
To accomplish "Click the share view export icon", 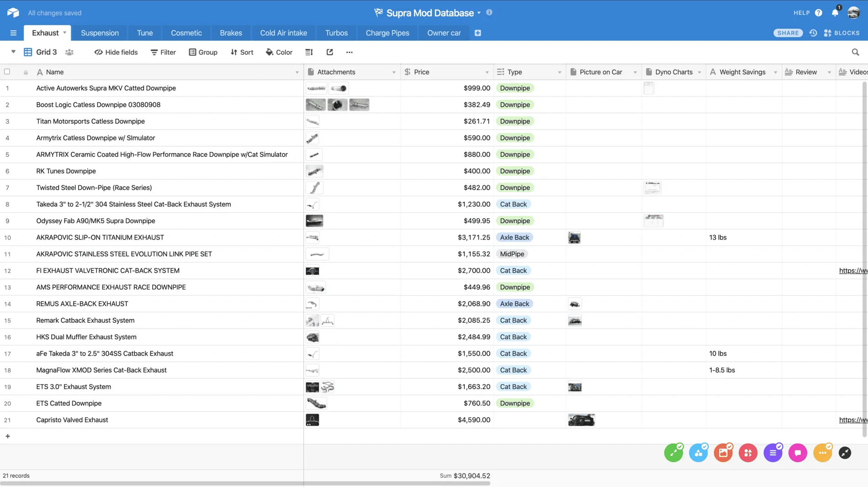I will click(x=330, y=52).
